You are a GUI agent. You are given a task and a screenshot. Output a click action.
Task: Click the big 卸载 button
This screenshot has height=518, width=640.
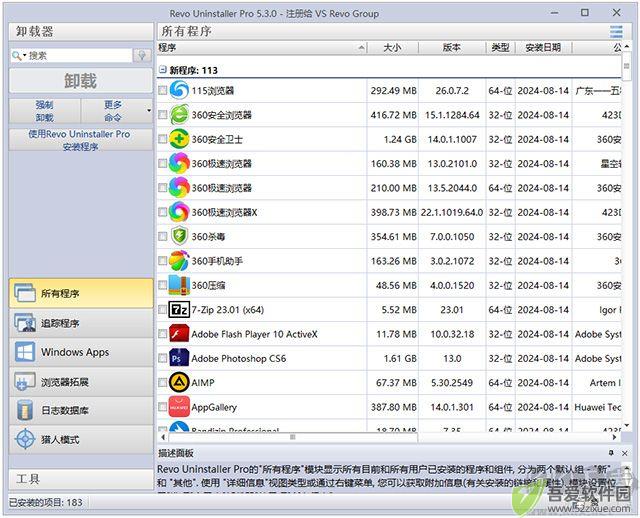coord(81,81)
